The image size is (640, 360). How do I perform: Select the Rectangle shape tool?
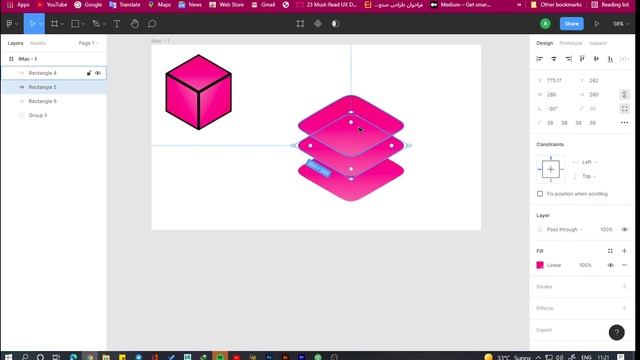point(75,24)
